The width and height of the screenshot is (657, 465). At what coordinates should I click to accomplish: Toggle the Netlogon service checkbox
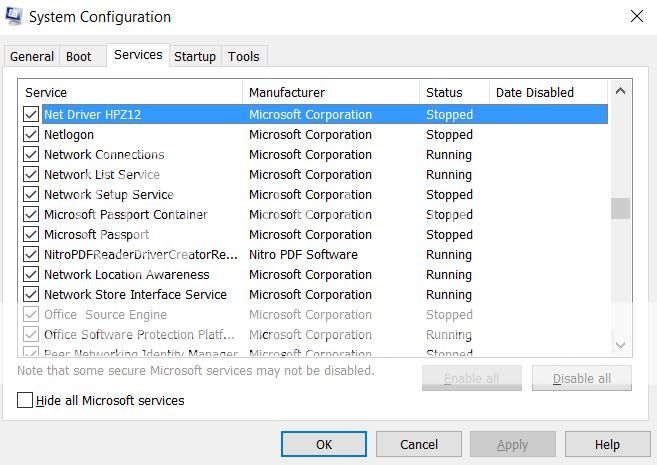coord(31,134)
